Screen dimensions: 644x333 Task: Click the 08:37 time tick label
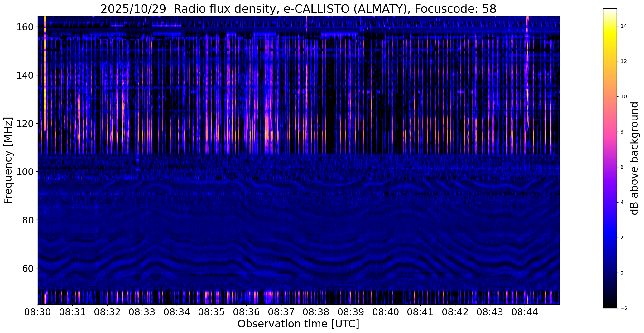tap(281, 312)
